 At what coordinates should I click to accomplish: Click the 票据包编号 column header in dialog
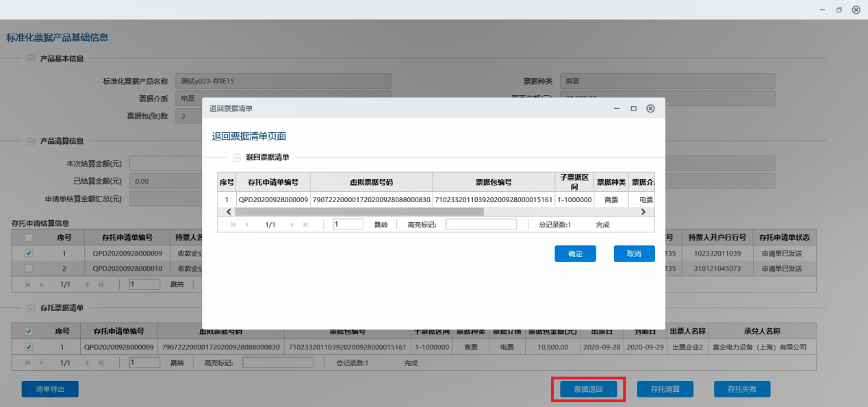click(x=494, y=182)
